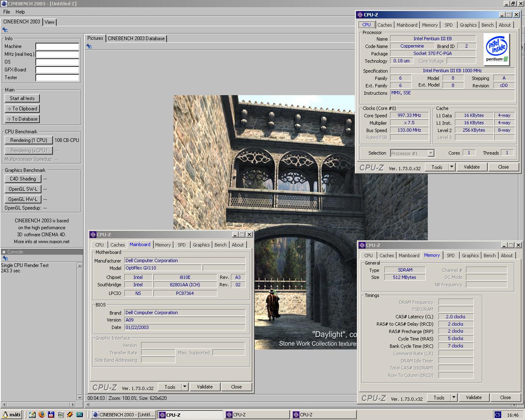
Task: Click Close button in CPU-Z Memory window
Action: pos(505,397)
